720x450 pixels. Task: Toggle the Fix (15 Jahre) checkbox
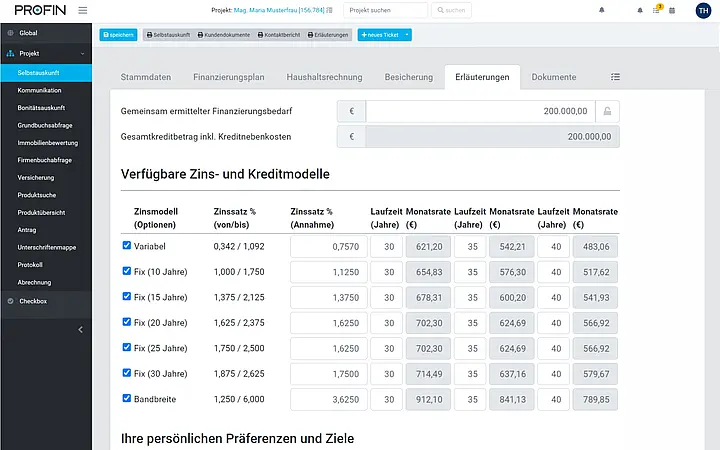(x=127, y=297)
